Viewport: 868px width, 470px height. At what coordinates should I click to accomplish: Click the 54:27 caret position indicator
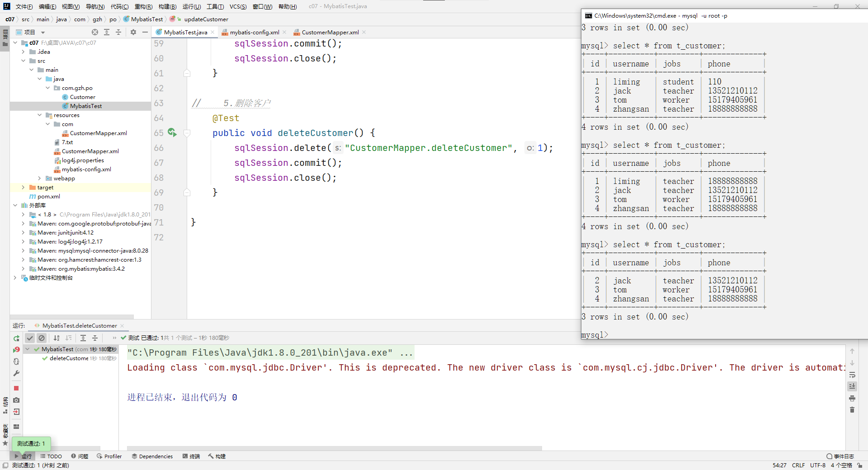[x=779, y=465]
